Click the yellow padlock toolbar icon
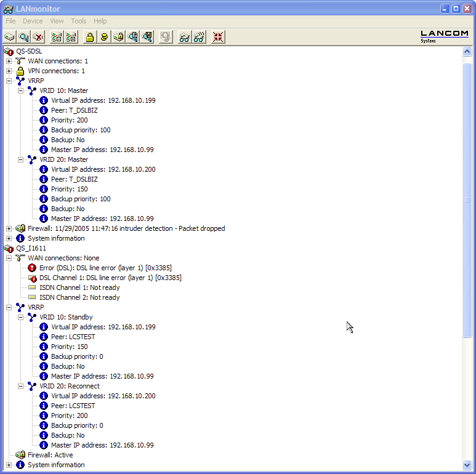 point(90,38)
